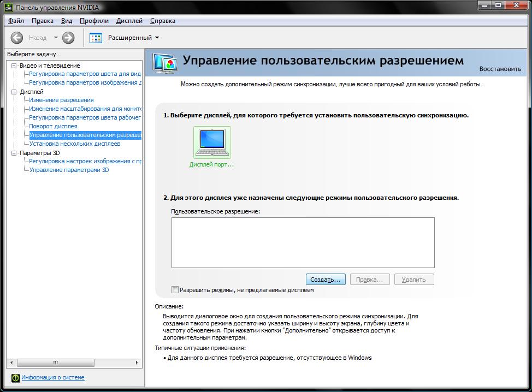Viewport: 532px width, 392px height.
Task: Click the Создать... button
Action: coord(326,280)
